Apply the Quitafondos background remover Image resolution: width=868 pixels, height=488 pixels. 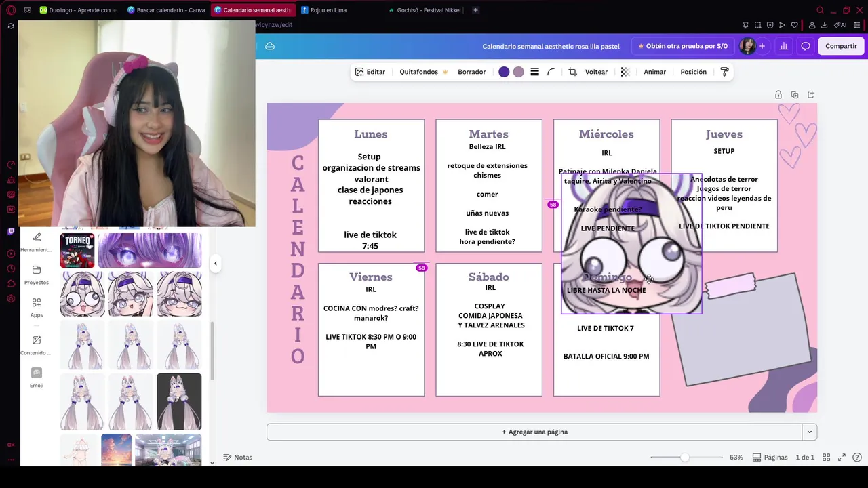[423, 72]
